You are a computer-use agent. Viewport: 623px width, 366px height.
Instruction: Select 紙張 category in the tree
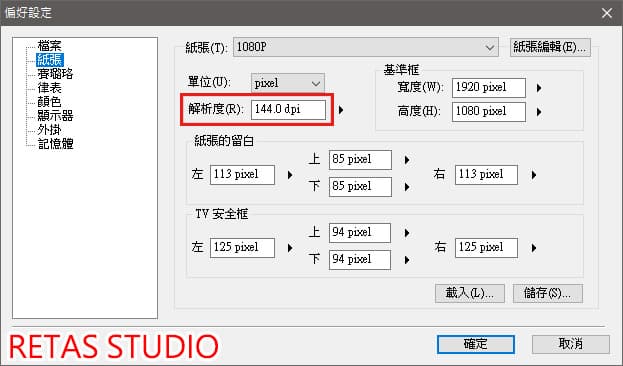click(x=50, y=60)
